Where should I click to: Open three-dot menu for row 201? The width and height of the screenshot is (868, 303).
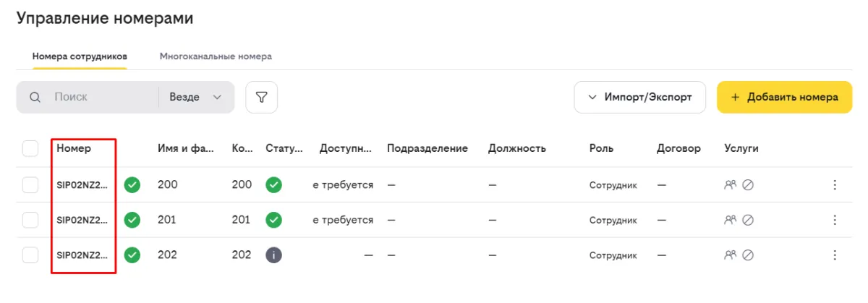(x=835, y=220)
